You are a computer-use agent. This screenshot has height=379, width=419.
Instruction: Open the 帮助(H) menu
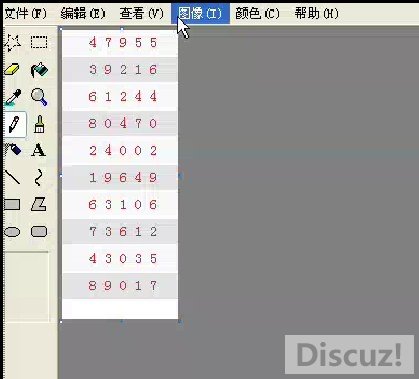click(317, 13)
